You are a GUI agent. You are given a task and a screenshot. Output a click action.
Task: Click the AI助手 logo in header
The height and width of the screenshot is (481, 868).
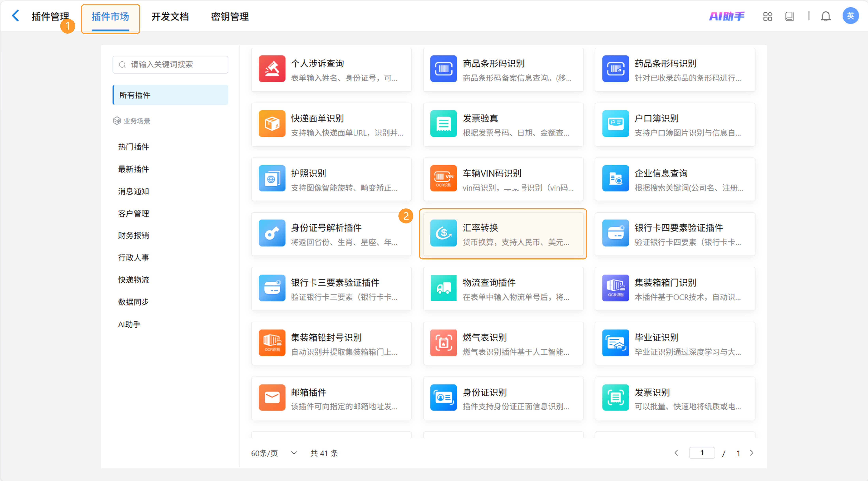727,16
